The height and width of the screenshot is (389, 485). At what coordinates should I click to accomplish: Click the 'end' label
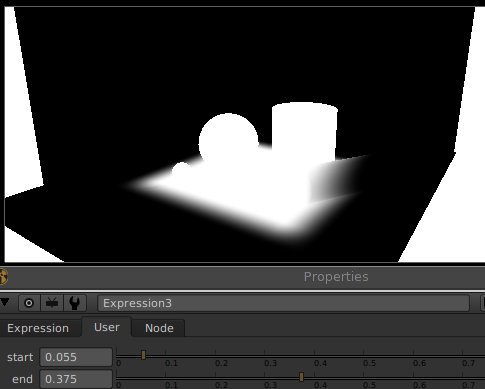[x=22, y=379]
